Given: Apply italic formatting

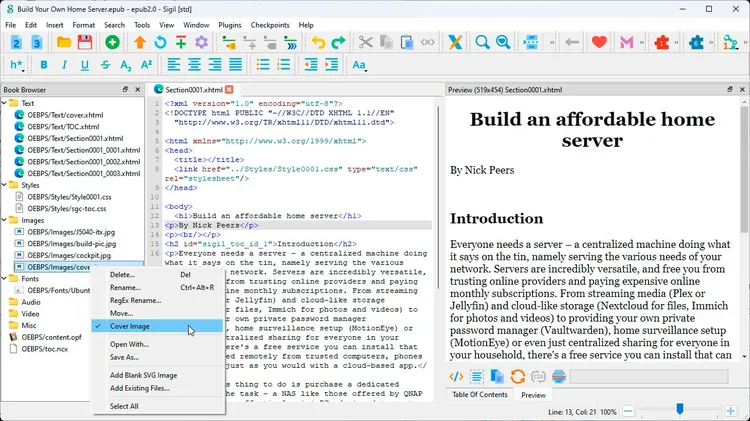Looking at the screenshot, I should tap(64, 65).
